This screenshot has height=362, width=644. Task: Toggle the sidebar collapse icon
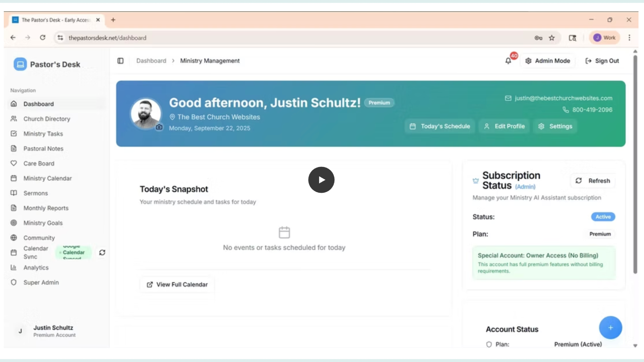[x=120, y=61]
